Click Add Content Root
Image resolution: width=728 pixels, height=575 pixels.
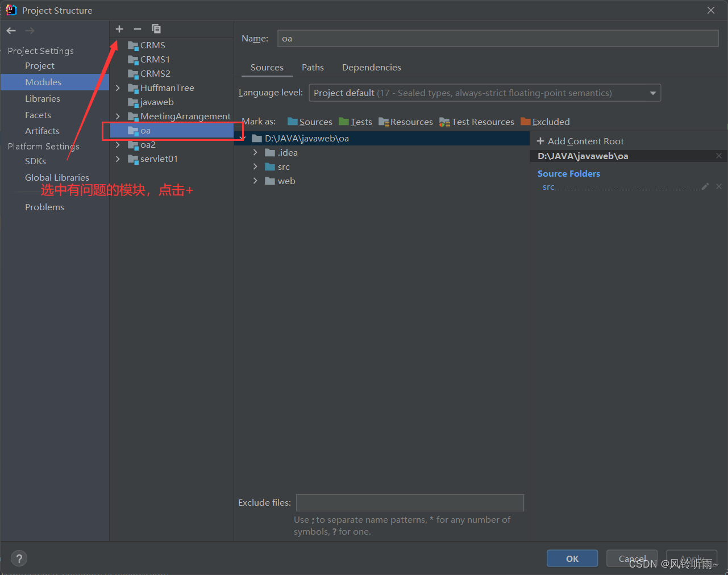pos(580,141)
